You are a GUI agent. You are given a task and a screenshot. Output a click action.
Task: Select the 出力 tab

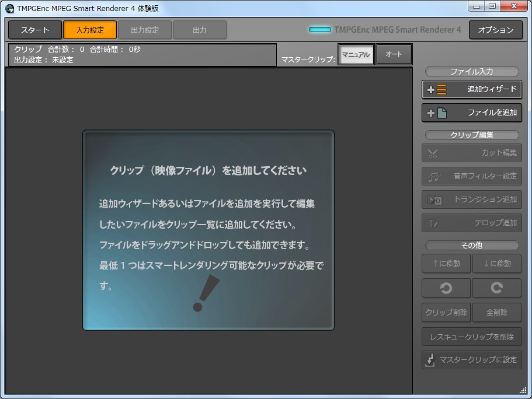pos(201,29)
